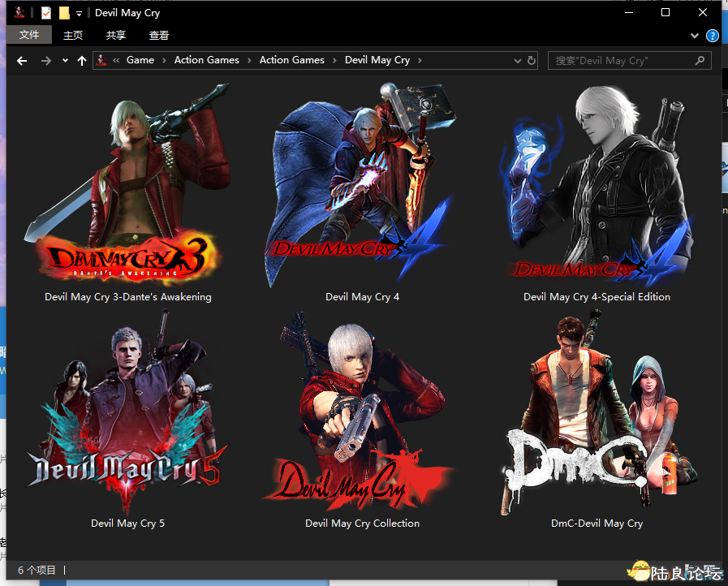Open the 文件 menu tab
The width and height of the screenshot is (728, 586).
pyautogui.click(x=29, y=35)
